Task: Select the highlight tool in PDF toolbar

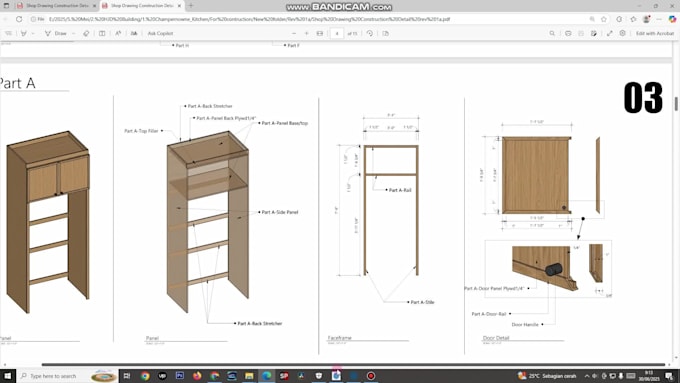Action: pyautogui.click(x=24, y=33)
